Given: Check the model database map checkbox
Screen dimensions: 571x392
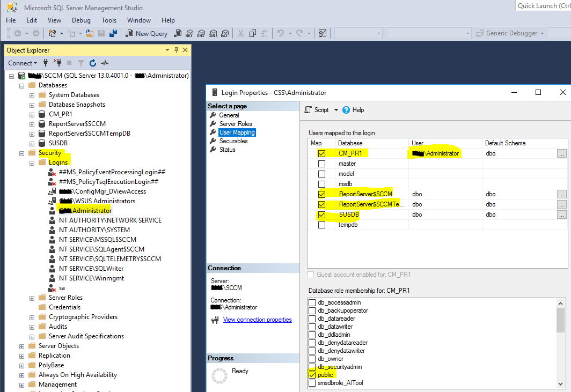Looking at the screenshot, I should point(321,174).
